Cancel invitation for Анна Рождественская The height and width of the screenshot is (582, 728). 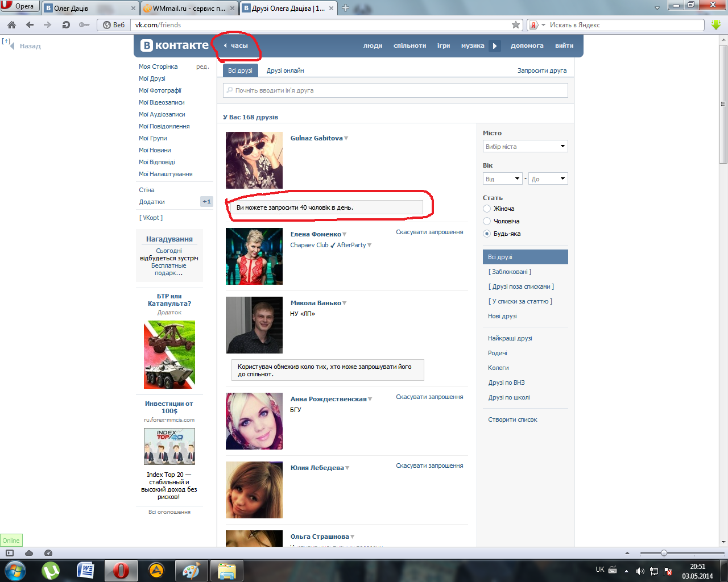(x=429, y=397)
